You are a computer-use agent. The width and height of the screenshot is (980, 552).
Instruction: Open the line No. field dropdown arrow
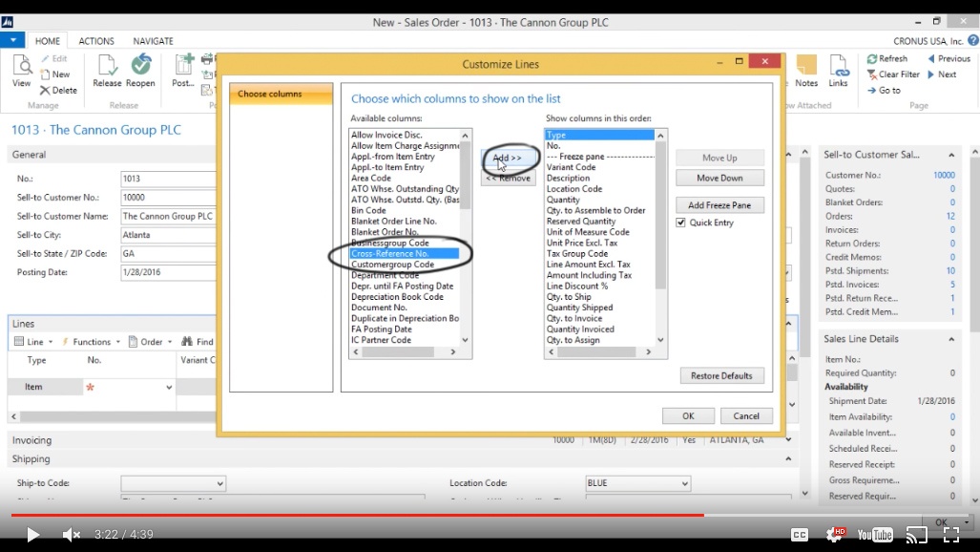point(169,388)
